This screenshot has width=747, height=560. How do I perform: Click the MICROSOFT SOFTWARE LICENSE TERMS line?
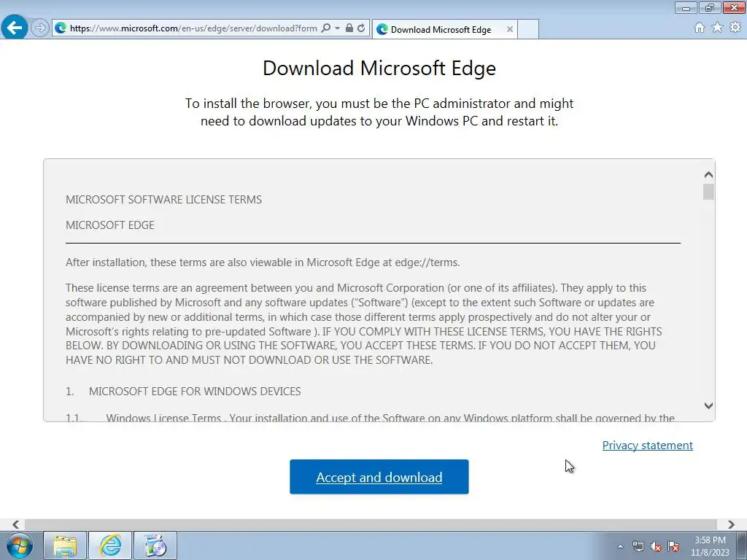click(163, 200)
